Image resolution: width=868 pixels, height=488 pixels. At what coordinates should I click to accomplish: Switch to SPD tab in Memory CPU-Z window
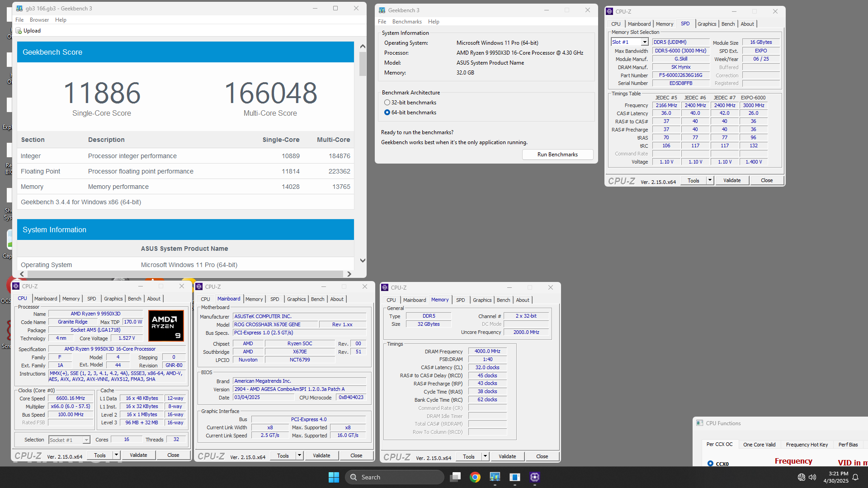point(460,300)
